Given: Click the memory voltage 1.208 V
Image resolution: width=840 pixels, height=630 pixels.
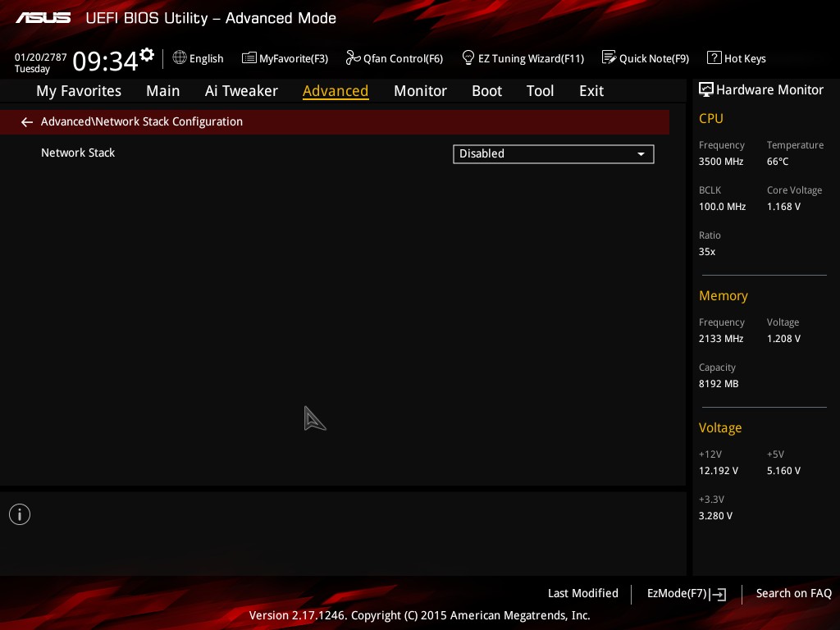Looking at the screenshot, I should tap(783, 339).
